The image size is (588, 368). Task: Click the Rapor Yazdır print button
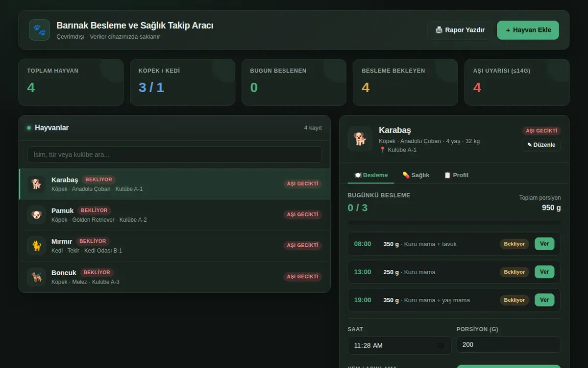pos(460,30)
